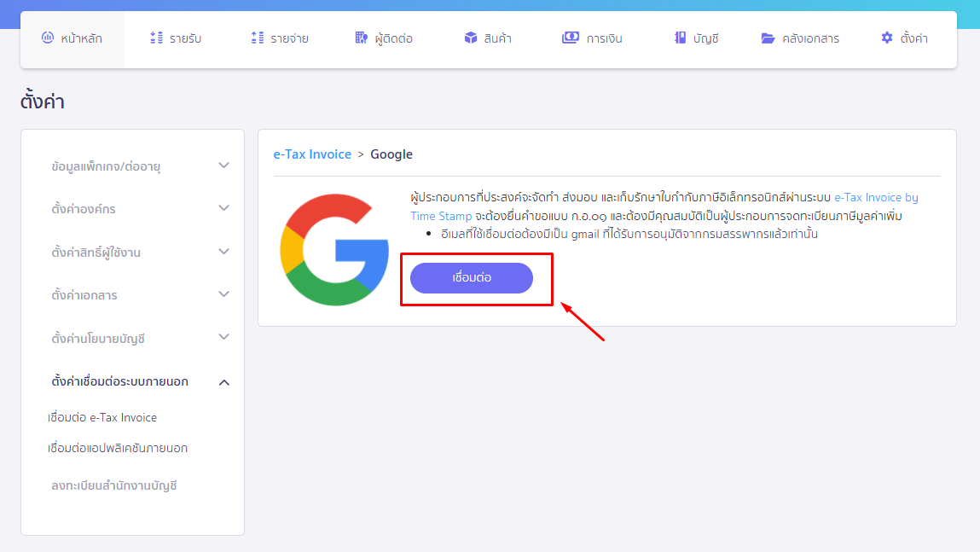Expand the ข้อมูลแพ็กเกจ/ต่ออายุ section
The width and height of the screenshot is (980, 552).
(x=132, y=166)
